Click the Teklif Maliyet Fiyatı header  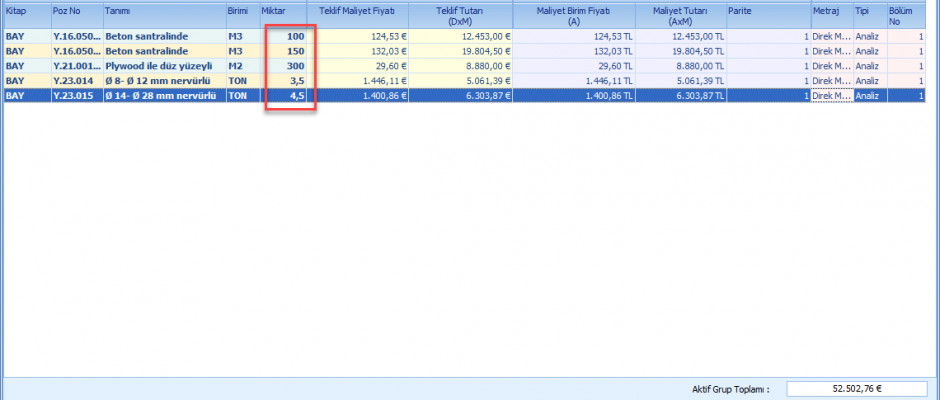click(357, 13)
